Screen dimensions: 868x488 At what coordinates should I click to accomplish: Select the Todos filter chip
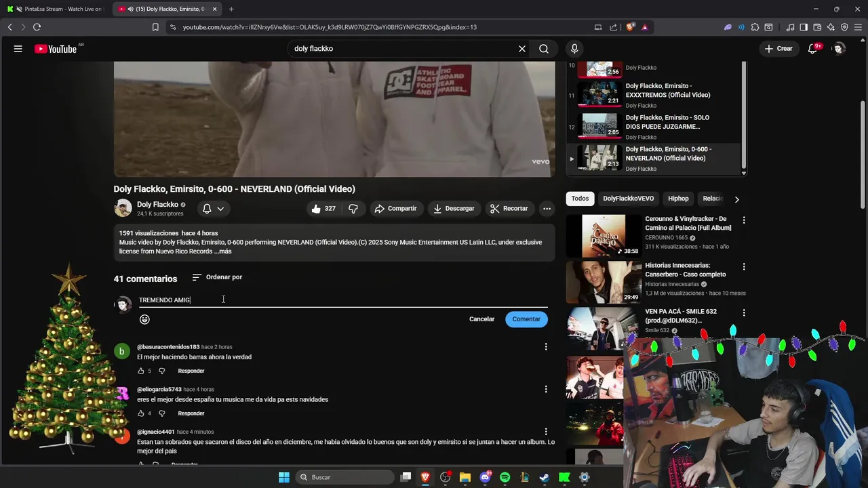pos(580,199)
